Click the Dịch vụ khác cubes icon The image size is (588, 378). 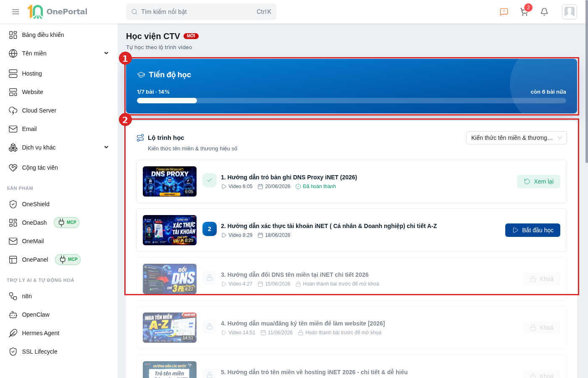pos(13,147)
